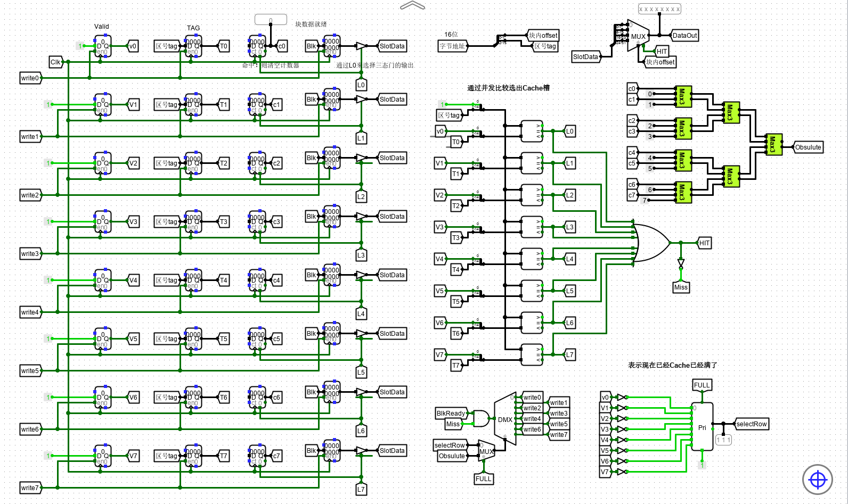Image resolution: width=848 pixels, height=504 pixels.
Task: Click the write1 tunnel beside the DMX
Action: [x=559, y=403]
